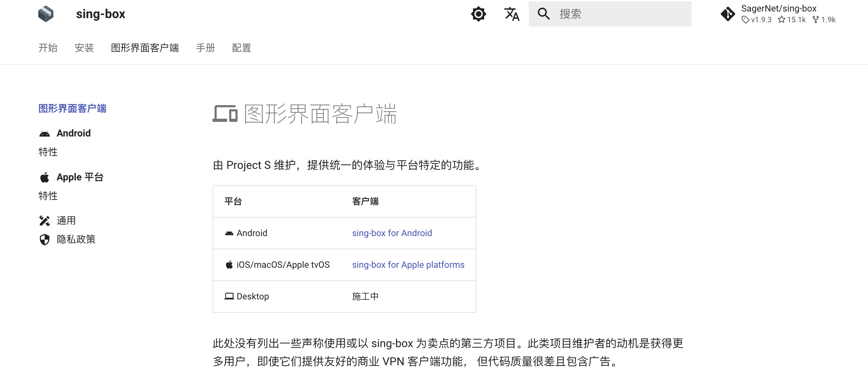
Task: Click the 1.9k forks count
Action: click(824, 20)
